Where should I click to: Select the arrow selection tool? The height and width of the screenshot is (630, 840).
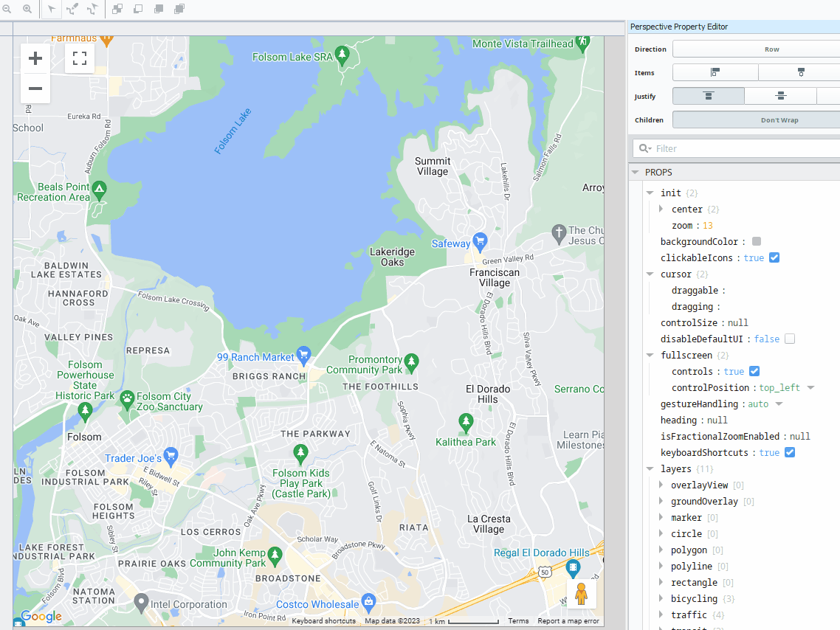point(52,9)
